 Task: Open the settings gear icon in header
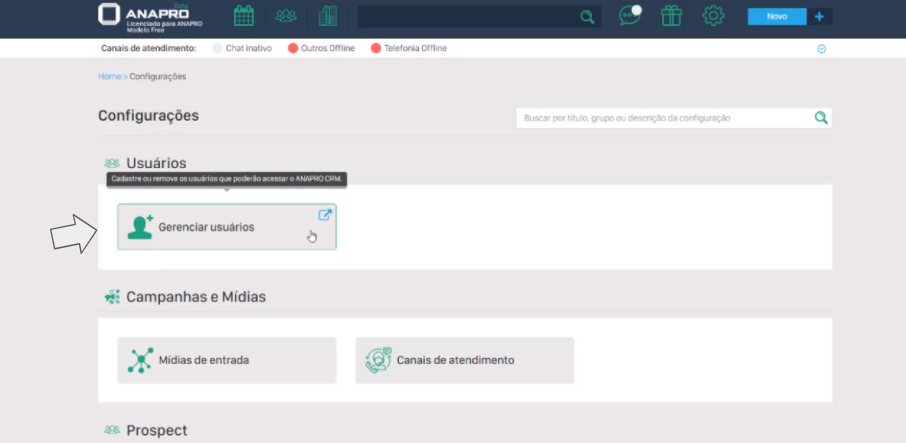point(713,16)
